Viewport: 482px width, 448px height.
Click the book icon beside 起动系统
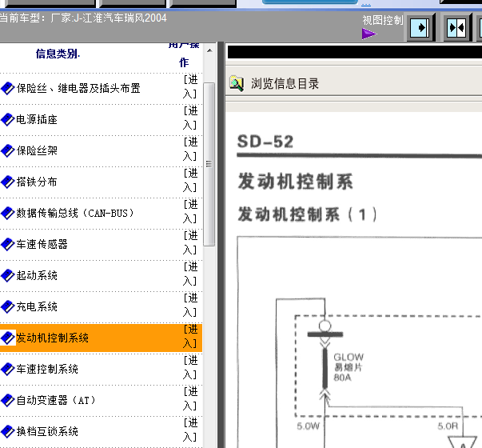[x=8, y=276]
